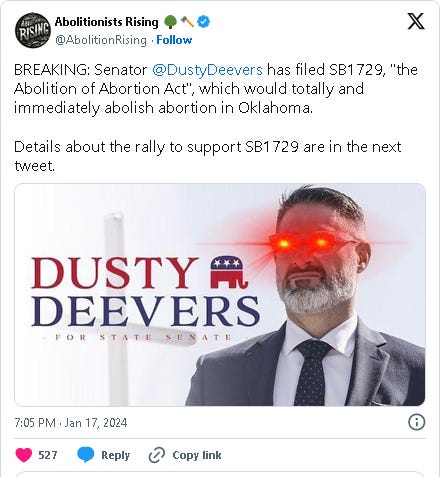Screen dimensions: 440x477
Task: Click the blue reply speech bubble icon
Action: coord(86,455)
